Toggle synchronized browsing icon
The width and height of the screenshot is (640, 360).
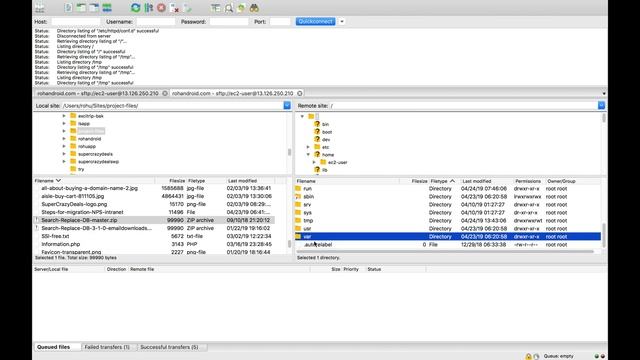click(241, 8)
